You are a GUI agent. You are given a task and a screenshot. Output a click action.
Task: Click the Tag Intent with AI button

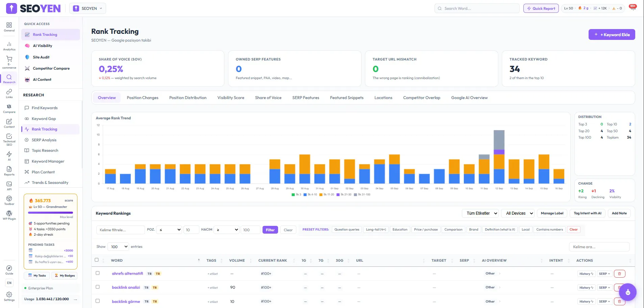(x=588, y=213)
